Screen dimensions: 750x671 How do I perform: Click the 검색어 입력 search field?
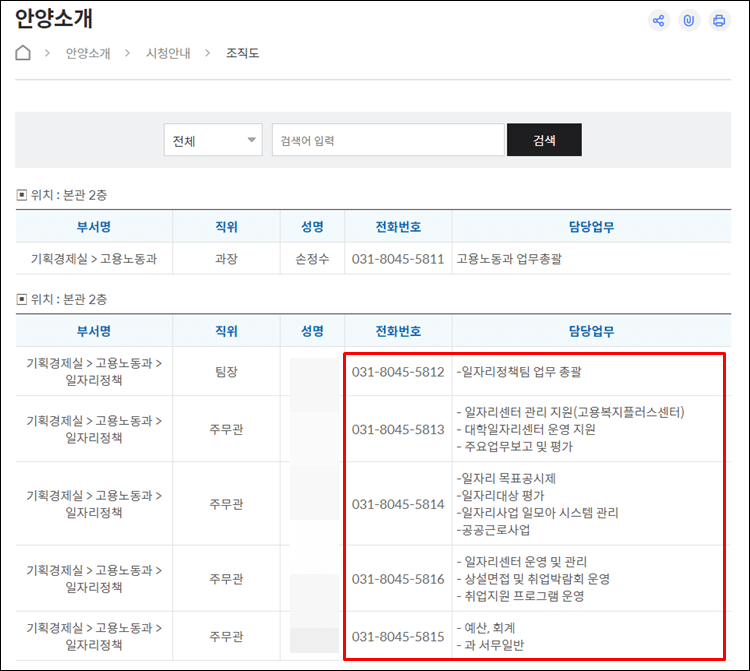[x=388, y=140]
